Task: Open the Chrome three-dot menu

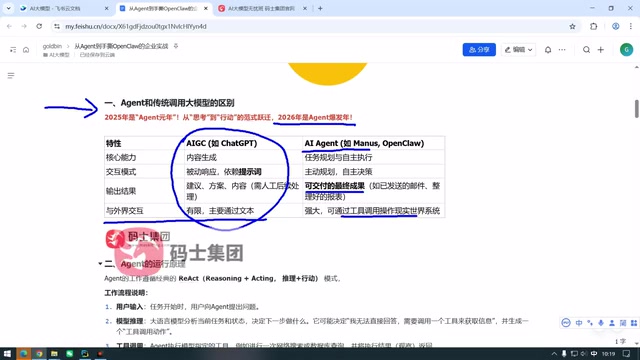Action: (x=631, y=26)
